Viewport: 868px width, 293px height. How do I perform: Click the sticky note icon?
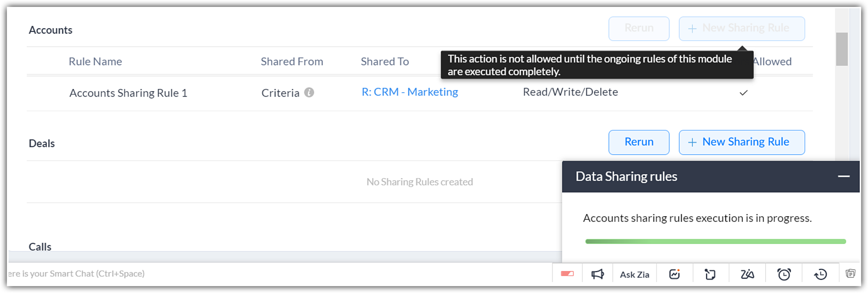click(710, 274)
